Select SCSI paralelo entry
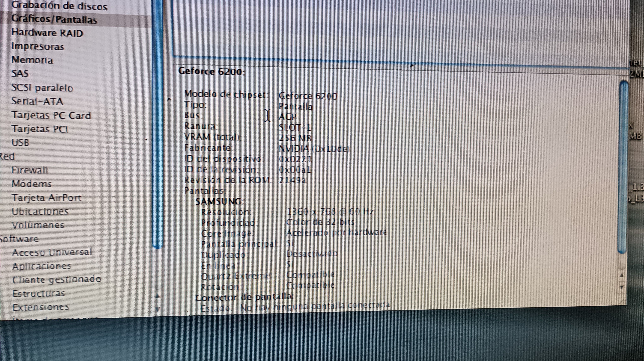This screenshot has height=361, width=644. coord(42,88)
